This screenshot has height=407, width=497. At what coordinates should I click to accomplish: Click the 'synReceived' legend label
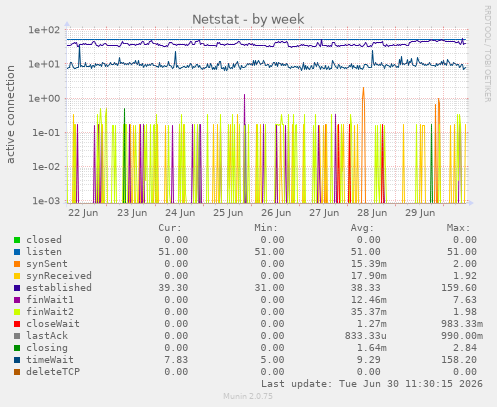click(59, 276)
